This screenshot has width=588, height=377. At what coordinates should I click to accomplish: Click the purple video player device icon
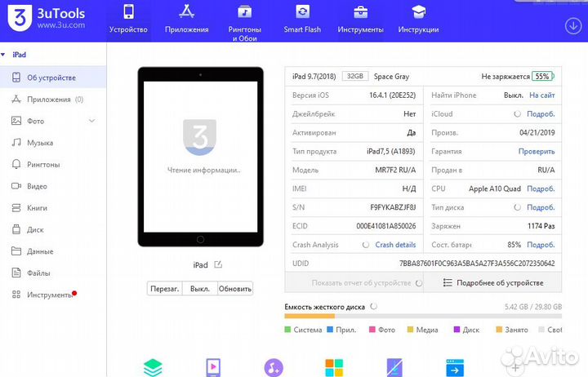pyautogui.click(x=213, y=367)
